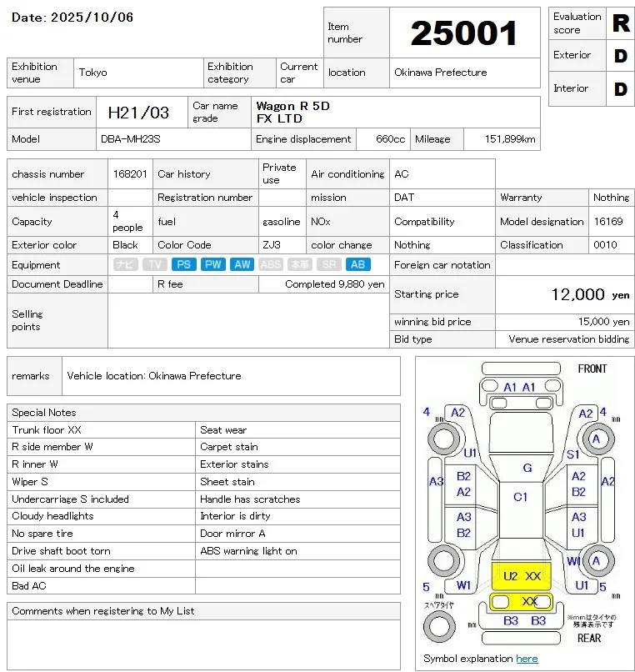Viewport: 635px width, 672px height.
Task: Click the Wagon R 5D FX LTD car name
Action: click(x=292, y=113)
